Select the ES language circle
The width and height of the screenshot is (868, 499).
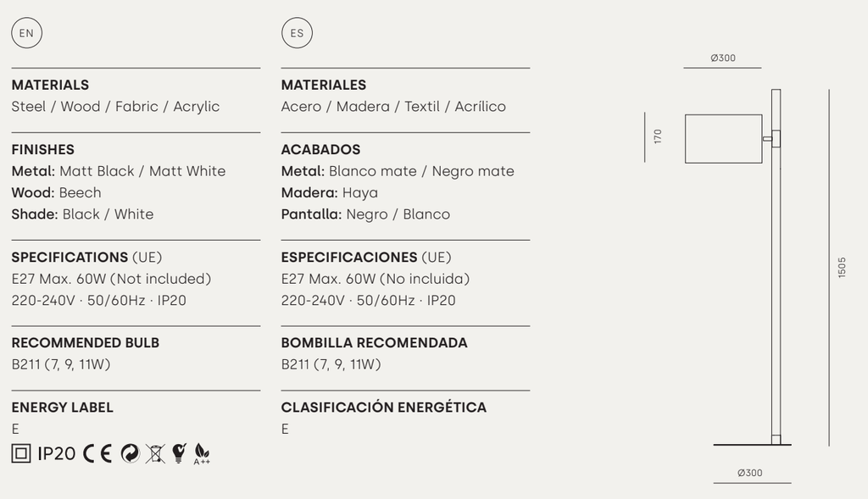click(x=297, y=33)
